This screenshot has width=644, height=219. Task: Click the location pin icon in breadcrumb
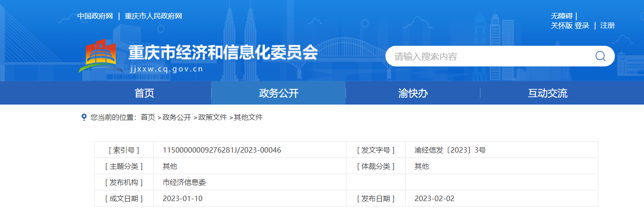(x=84, y=117)
